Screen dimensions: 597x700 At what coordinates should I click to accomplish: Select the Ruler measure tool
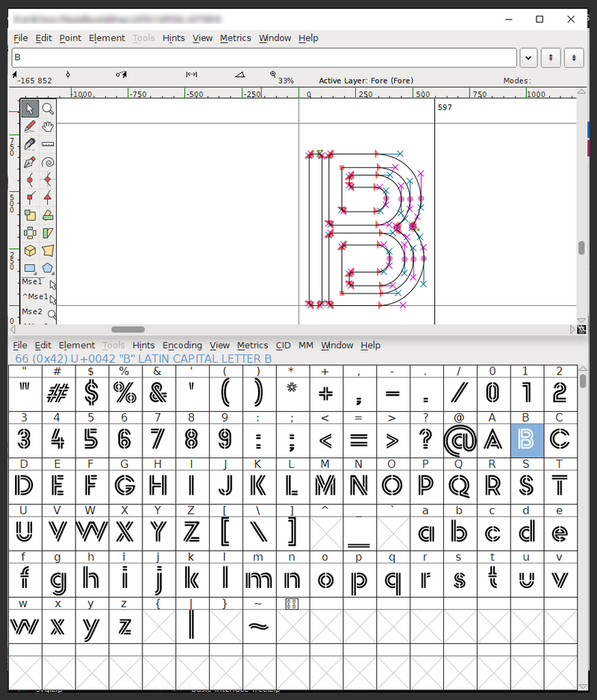coord(48,145)
